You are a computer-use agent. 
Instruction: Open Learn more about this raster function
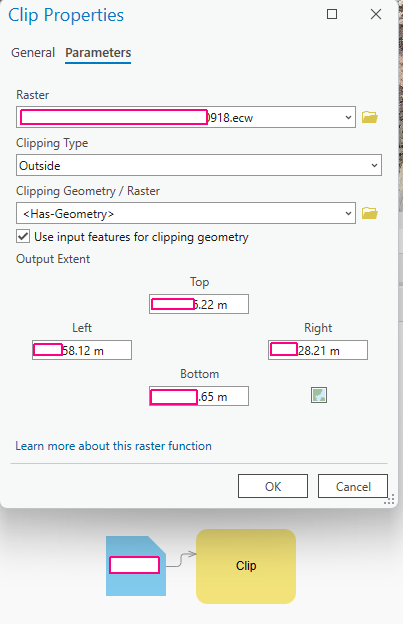[113, 446]
